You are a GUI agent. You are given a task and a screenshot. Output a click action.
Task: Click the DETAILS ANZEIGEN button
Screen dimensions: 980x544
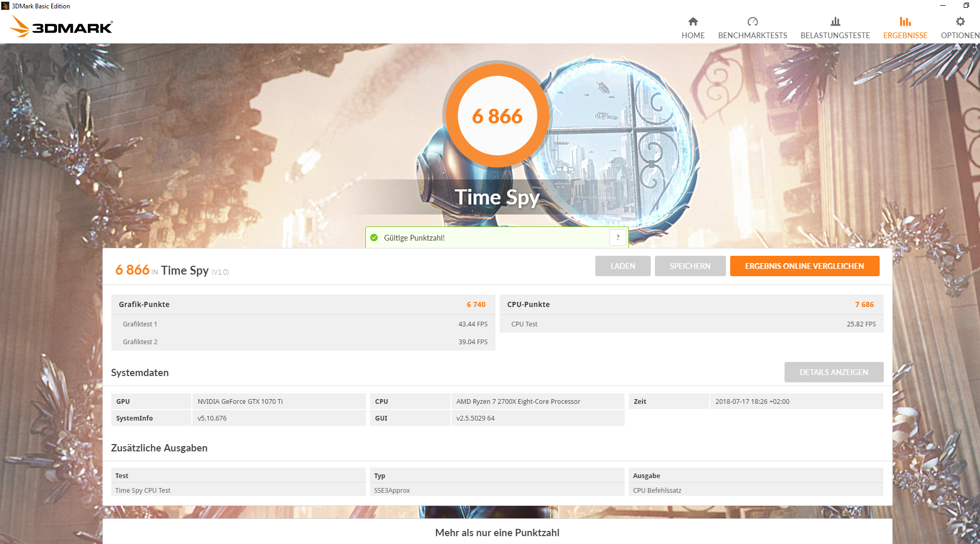click(x=834, y=372)
